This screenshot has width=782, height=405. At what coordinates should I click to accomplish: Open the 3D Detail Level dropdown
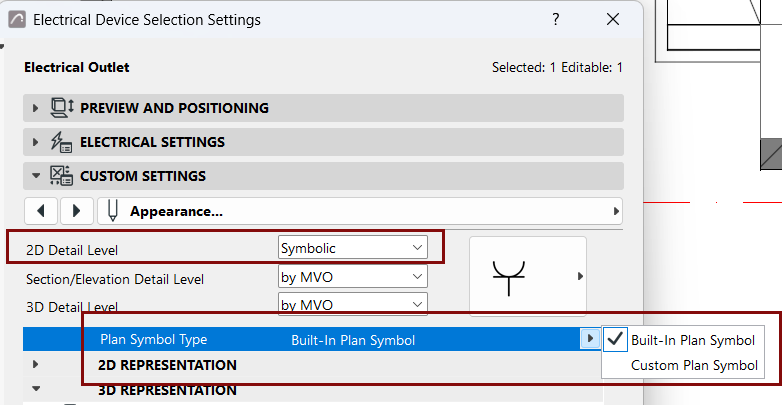(x=353, y=304)
